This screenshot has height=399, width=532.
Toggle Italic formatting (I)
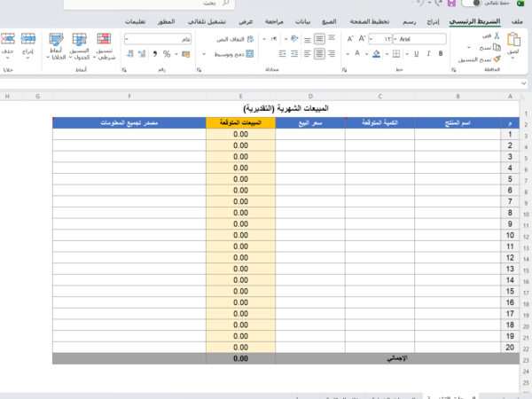[428, 53]
